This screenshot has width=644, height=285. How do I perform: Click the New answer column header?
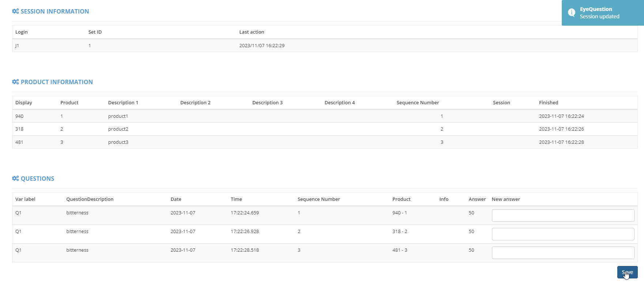pyautogui.click(x=505, y=199)
